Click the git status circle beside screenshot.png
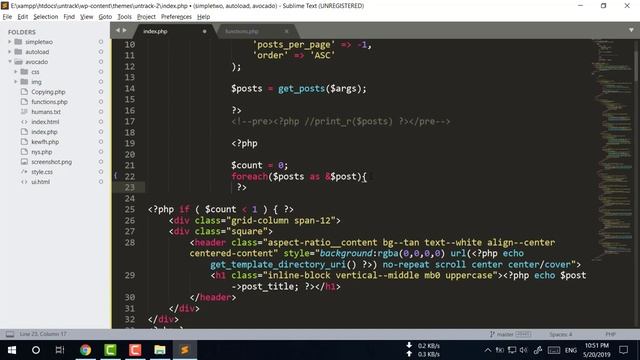Image resolution: width=640 pixels, height=360 pixels. tap(101, 162)
